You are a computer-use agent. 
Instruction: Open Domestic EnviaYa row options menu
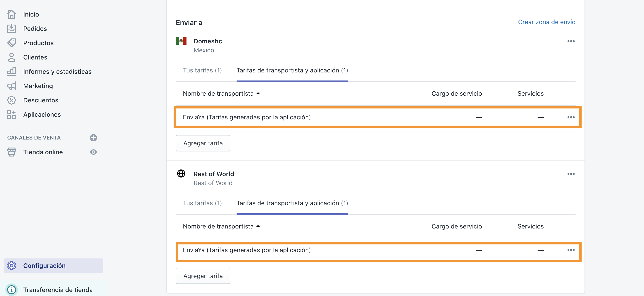click(x=571, y=117)
